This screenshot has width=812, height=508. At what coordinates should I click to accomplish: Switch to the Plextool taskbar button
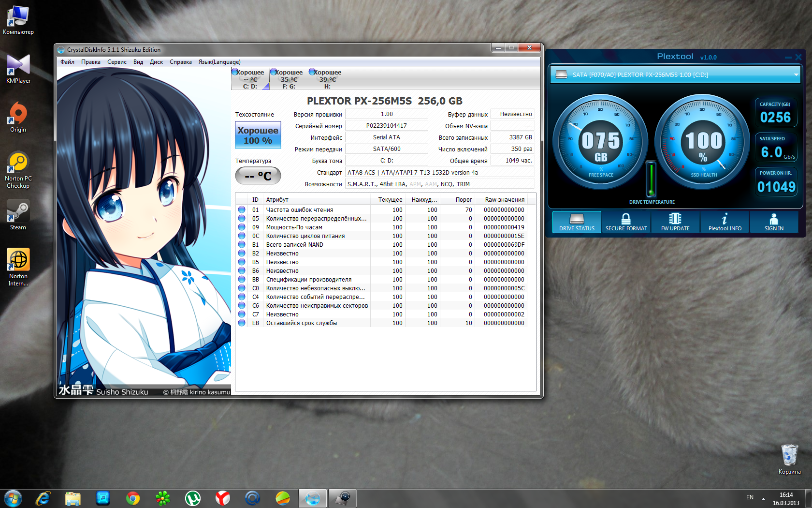tap(343, 498)
